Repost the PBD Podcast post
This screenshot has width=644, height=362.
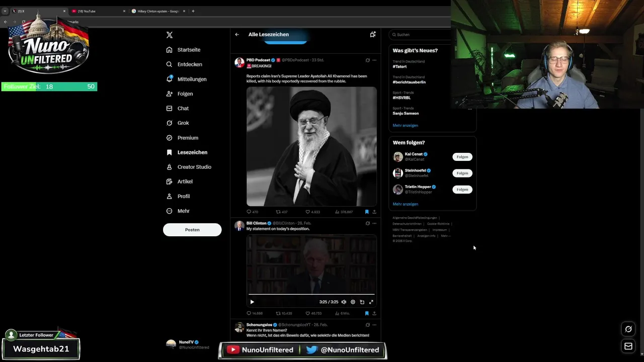tap(282, 212)
